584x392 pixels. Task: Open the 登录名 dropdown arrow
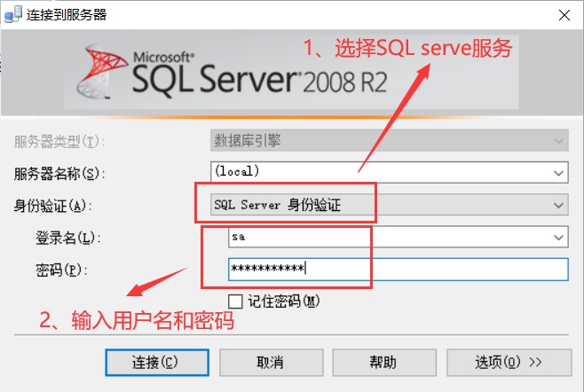click(x=558, y=237)
